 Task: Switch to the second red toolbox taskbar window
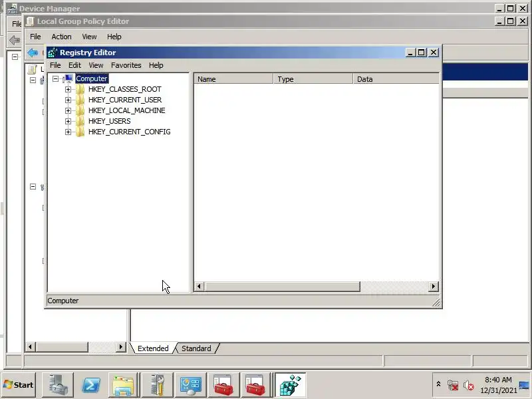[x=255, y=385]
